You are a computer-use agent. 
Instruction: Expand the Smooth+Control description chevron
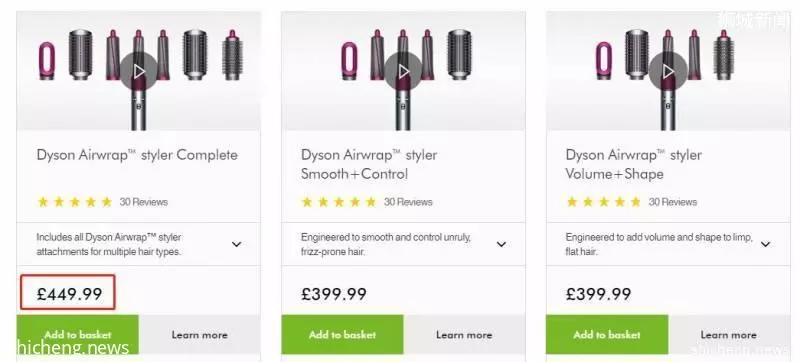pyautogui.click(x=501, y=244)
